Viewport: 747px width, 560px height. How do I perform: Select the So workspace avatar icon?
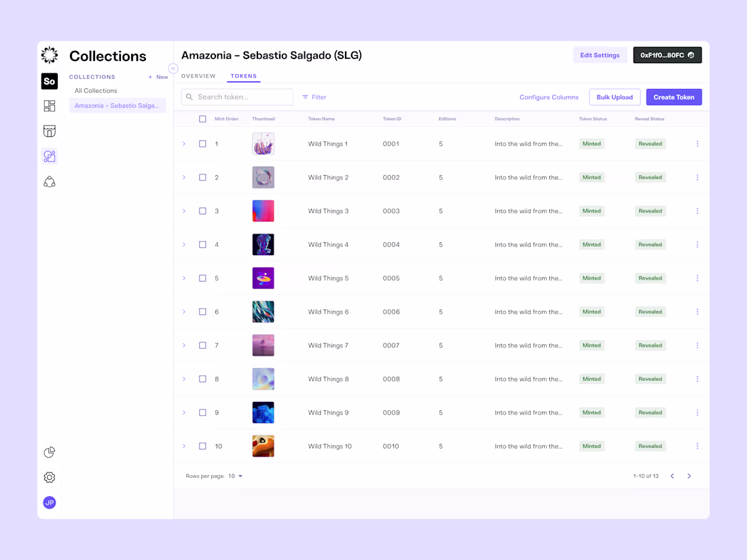pyautogui.click(x=49, y=81)
